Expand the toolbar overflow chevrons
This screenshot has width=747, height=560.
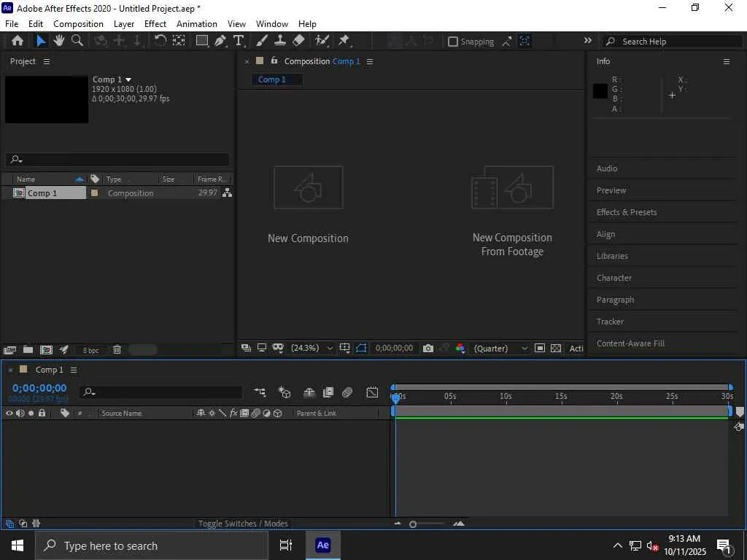point(588,41)
